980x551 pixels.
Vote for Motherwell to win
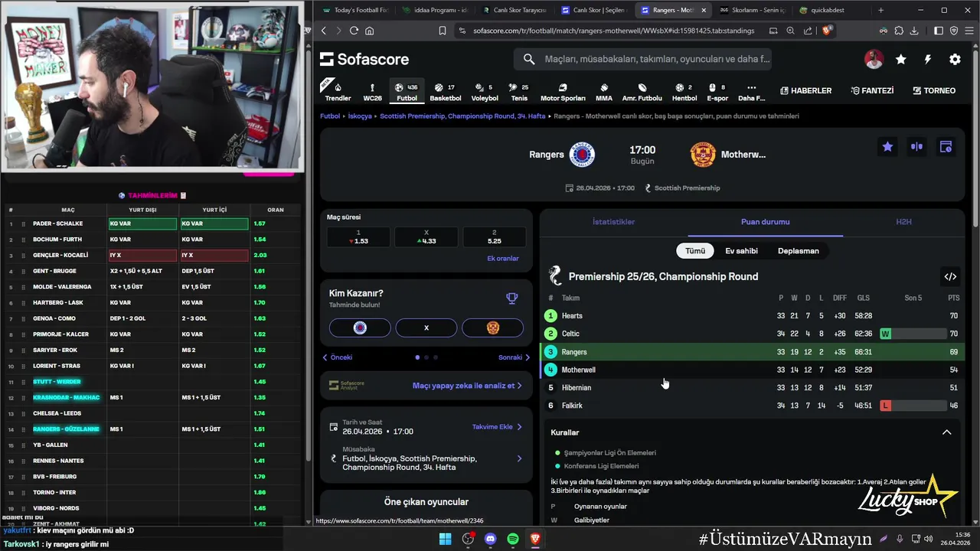pos(493,328)
